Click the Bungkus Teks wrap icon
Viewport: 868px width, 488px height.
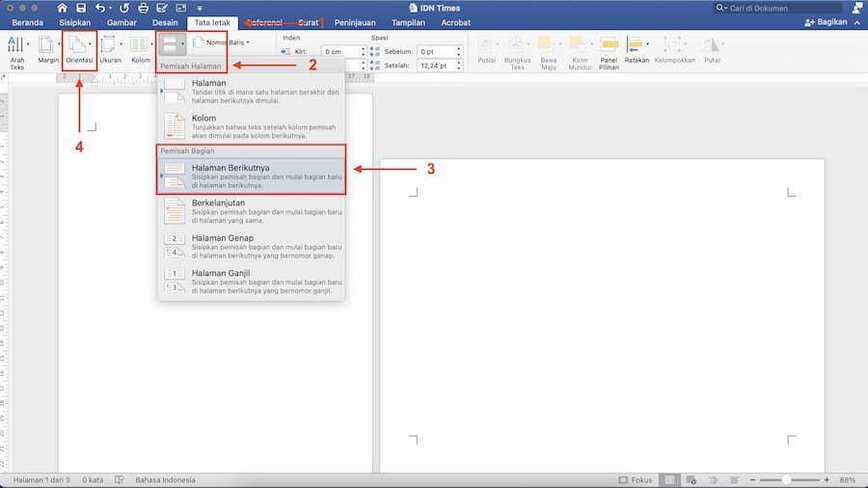516,44
